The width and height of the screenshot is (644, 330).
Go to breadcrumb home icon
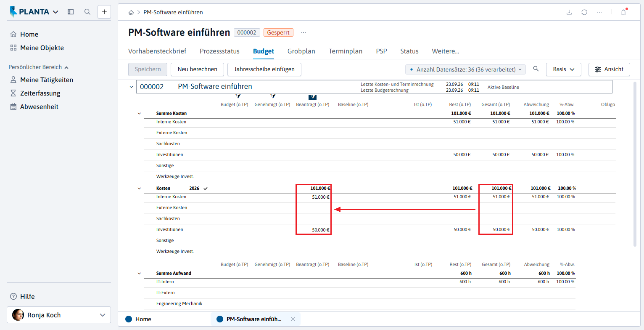pyautogui.click(x=131, y=13)
